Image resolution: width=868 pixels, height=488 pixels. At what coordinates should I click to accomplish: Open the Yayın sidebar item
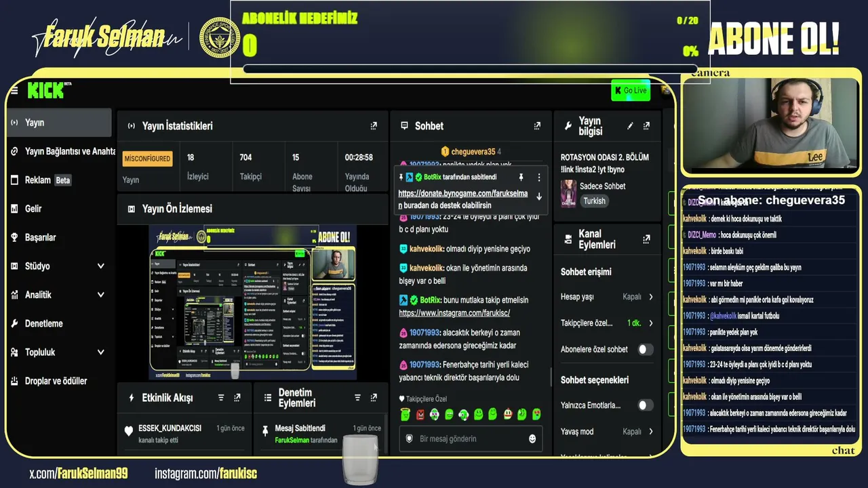coord(59,123)
